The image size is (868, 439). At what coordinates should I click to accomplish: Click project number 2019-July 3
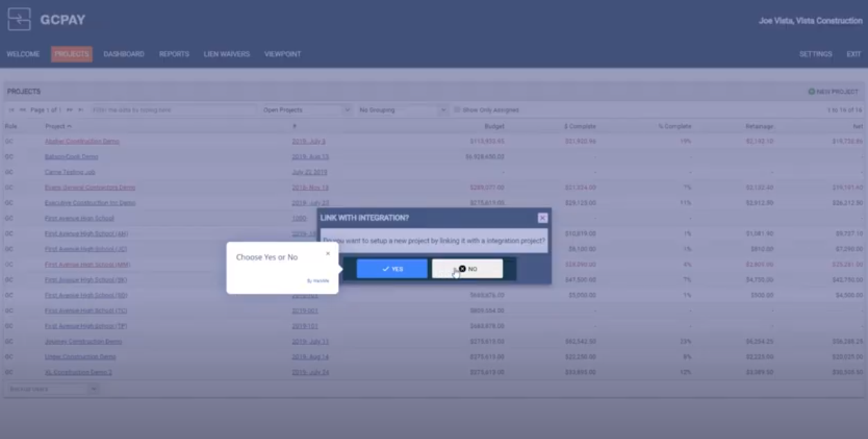[309, 141]
